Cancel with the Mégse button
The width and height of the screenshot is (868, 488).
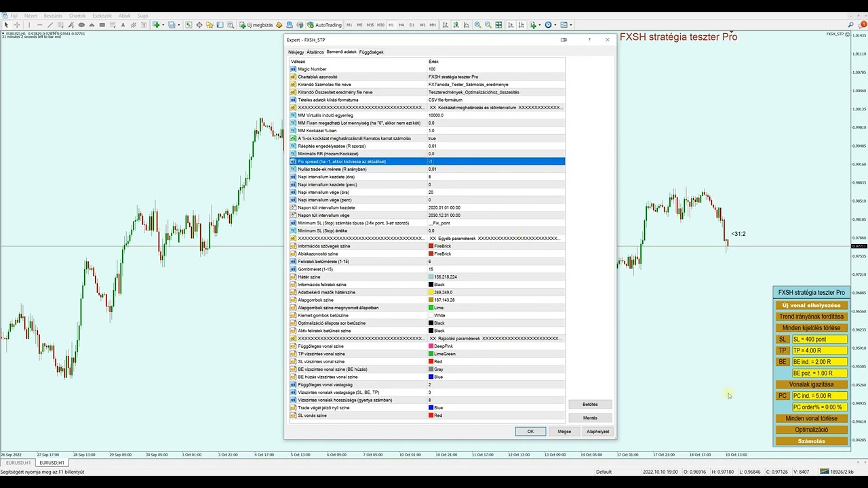click(564, 432)
